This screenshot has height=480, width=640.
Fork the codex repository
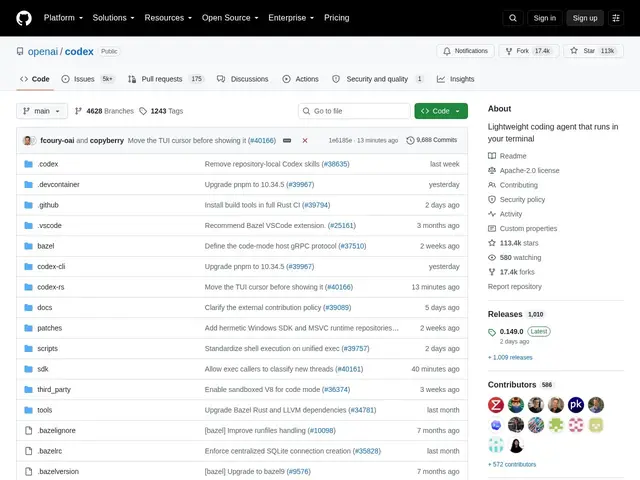pos(528,51)
